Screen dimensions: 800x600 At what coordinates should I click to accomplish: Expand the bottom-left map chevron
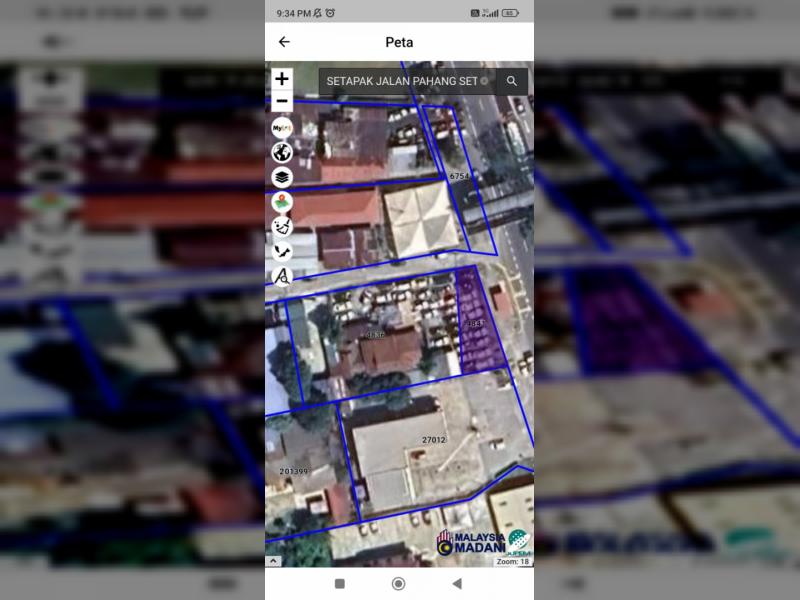273,561
